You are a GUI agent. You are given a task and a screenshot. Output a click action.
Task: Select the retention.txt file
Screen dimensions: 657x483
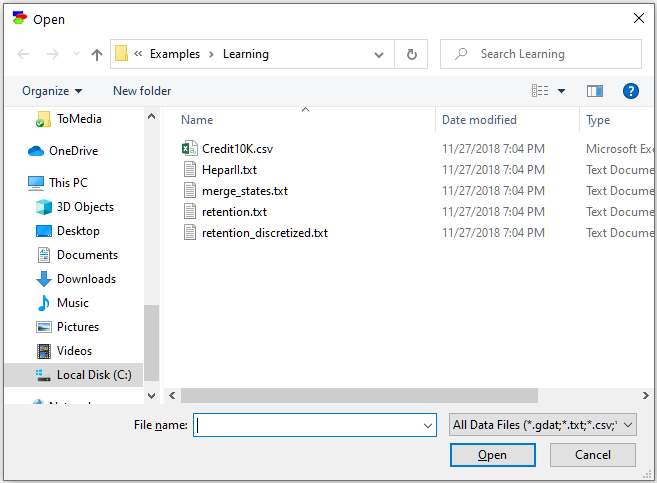[x=234, y=212]
